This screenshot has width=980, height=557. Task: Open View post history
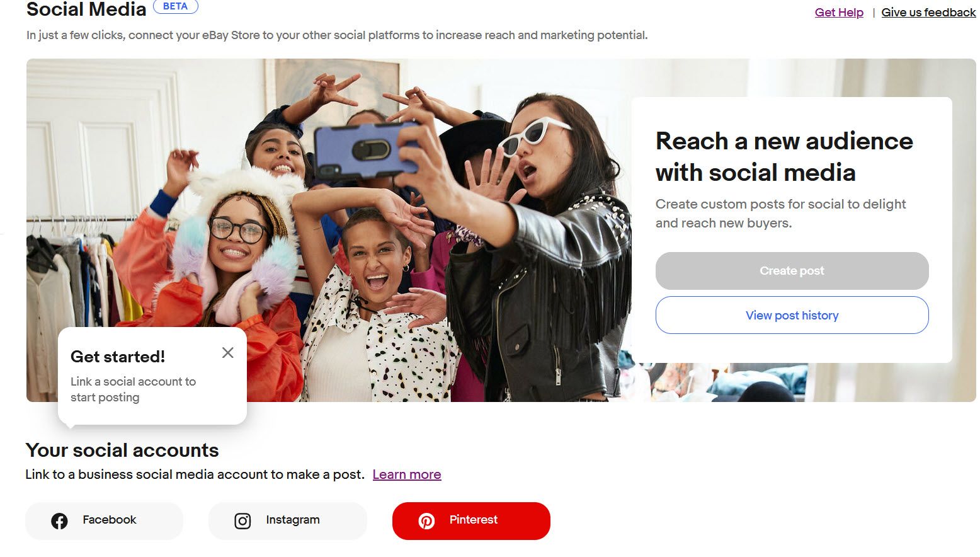tap(792, 315)
